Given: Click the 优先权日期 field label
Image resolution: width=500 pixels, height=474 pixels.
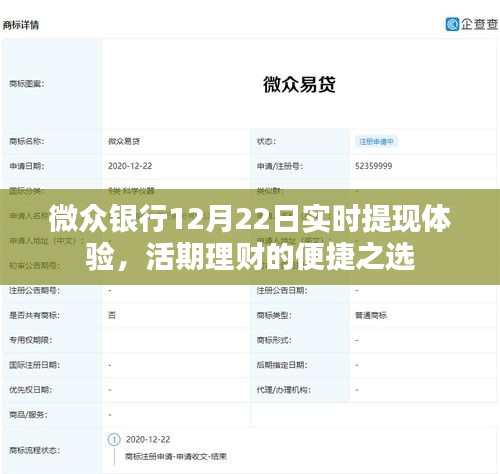Looking at the screenshot, I should pyautogui.click(x=31, y=390).
